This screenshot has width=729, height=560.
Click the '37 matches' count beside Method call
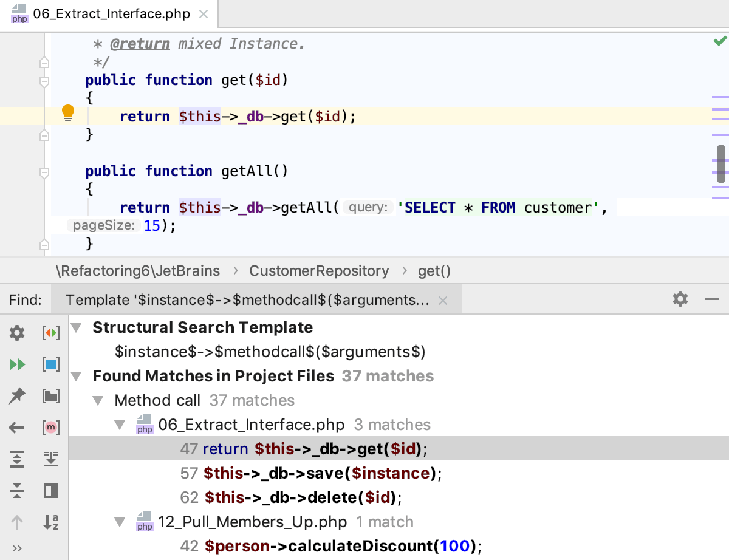pyautogui.click(x=252, y=401)
